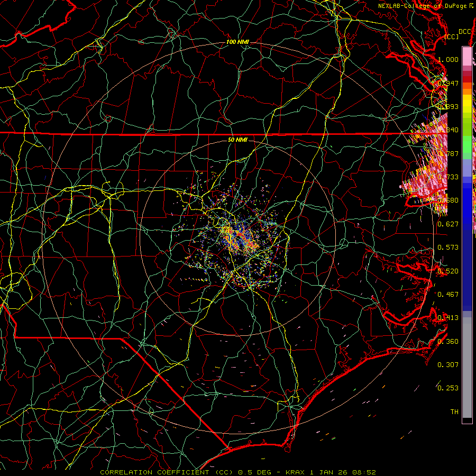Click the 0.253 scale value
Viewport: 476px width, 476px height.
[448, 388]
